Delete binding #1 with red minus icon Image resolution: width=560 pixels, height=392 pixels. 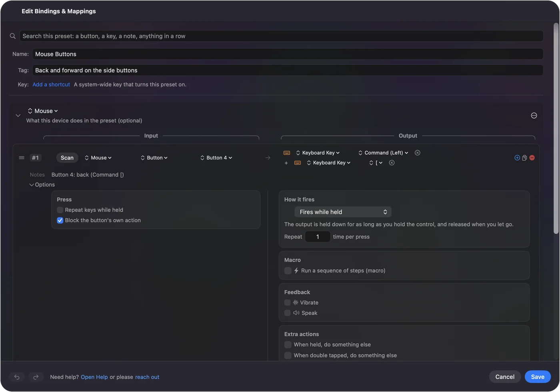(x=532, y=158)
